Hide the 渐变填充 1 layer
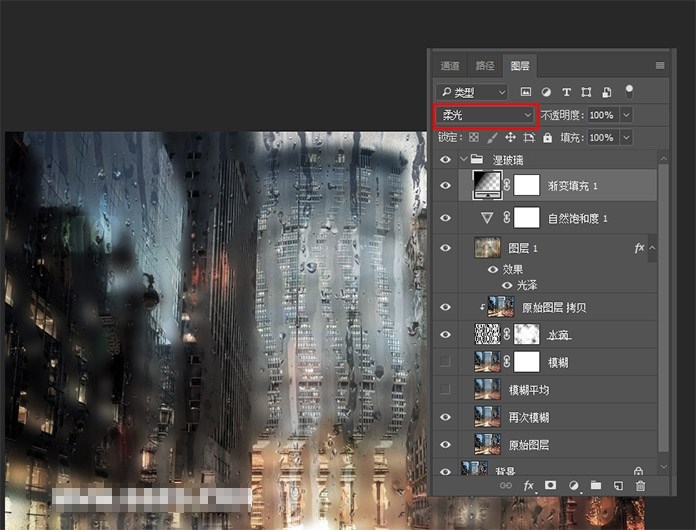The width and height of the screenshot is (696, 530). click(x=445, y=186)
